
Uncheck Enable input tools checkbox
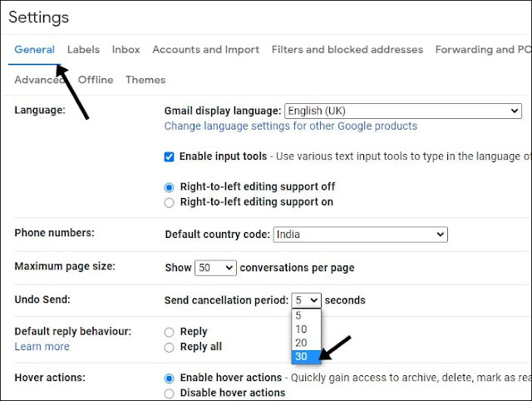169,157
